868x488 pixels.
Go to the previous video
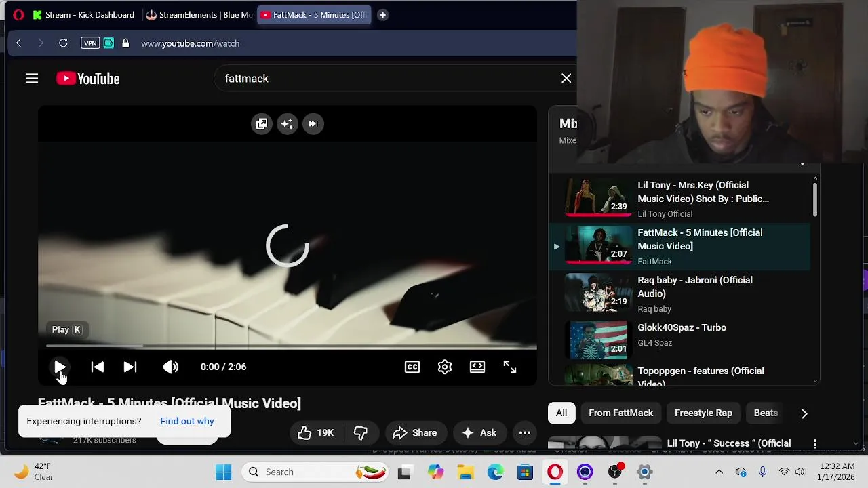pyautogui.click(x=98, y=367)
